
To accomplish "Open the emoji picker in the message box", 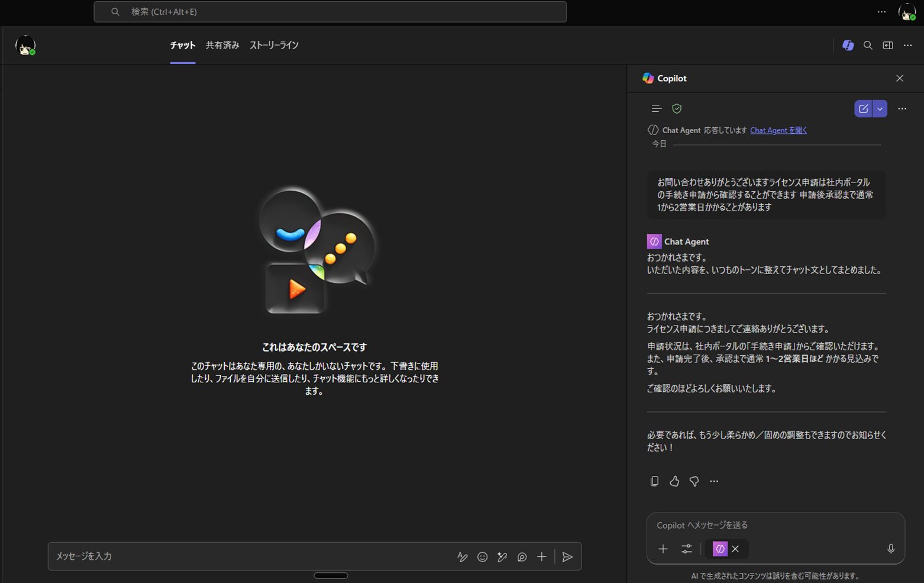I will pyautogui.click(x=483, y=557).
